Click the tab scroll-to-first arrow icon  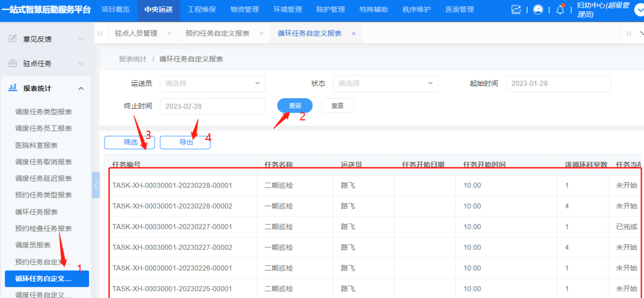100,34
